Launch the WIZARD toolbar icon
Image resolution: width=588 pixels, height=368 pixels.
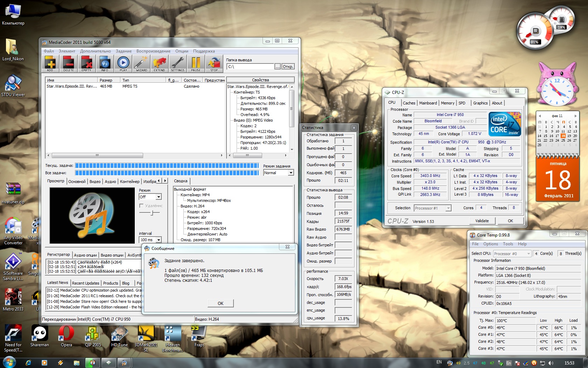point(141,64)
